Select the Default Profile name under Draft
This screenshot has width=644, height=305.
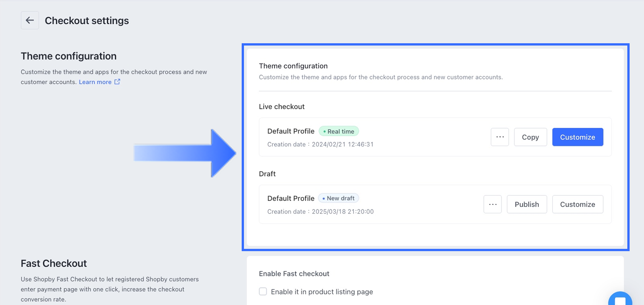point(291,198)
